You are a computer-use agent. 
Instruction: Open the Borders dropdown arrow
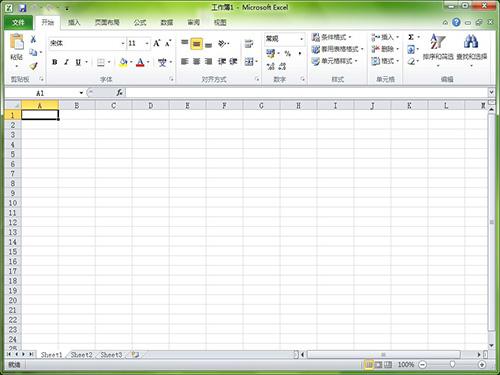tap(109, 62)
